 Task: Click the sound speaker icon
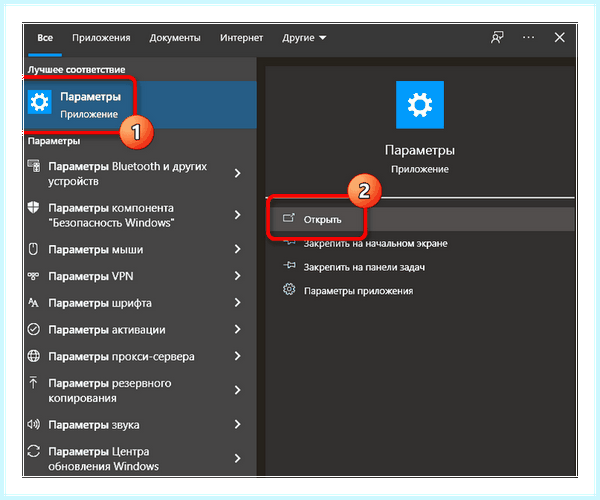coord(34,424)
